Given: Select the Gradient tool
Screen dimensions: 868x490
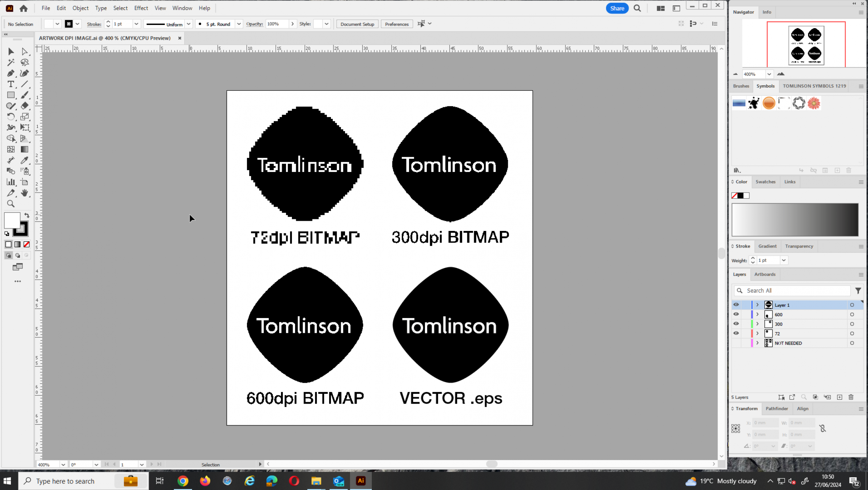Looking at the screenshot, I should [x=25, y=149].
